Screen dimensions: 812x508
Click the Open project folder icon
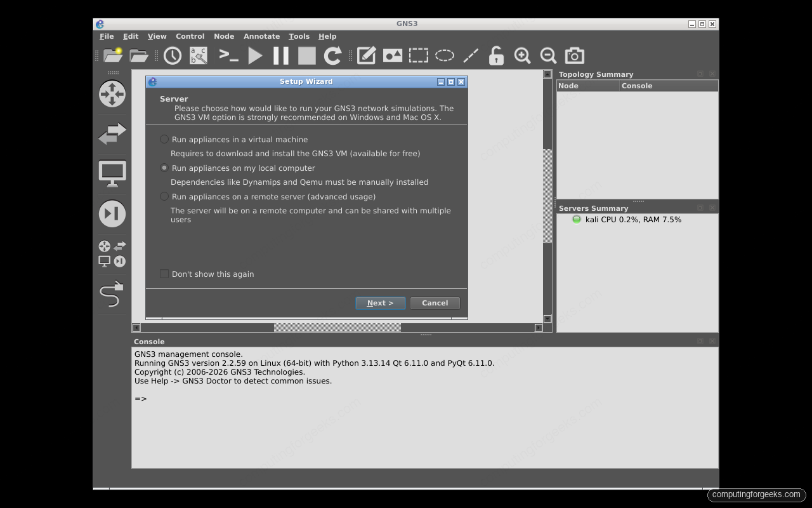[139, 55]
